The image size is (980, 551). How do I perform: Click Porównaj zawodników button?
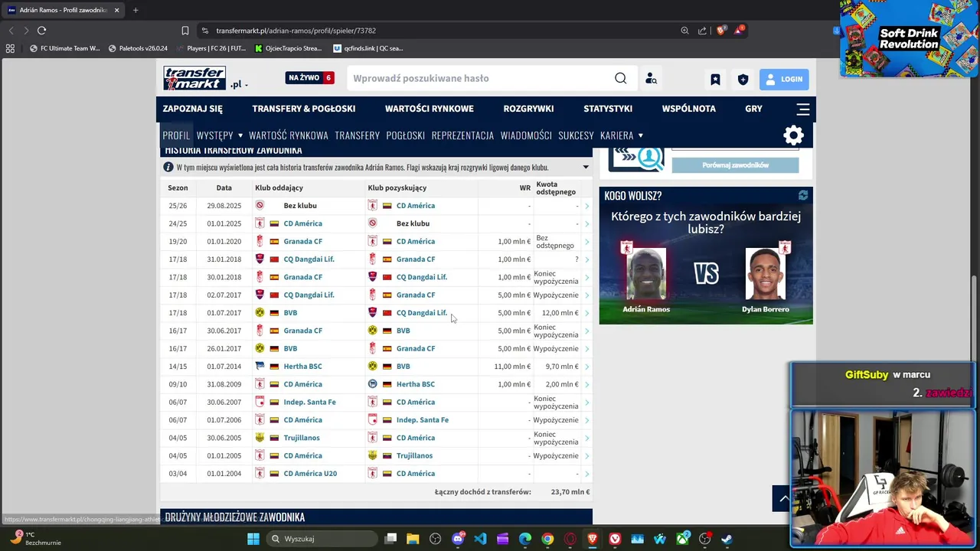coord(735,165)
